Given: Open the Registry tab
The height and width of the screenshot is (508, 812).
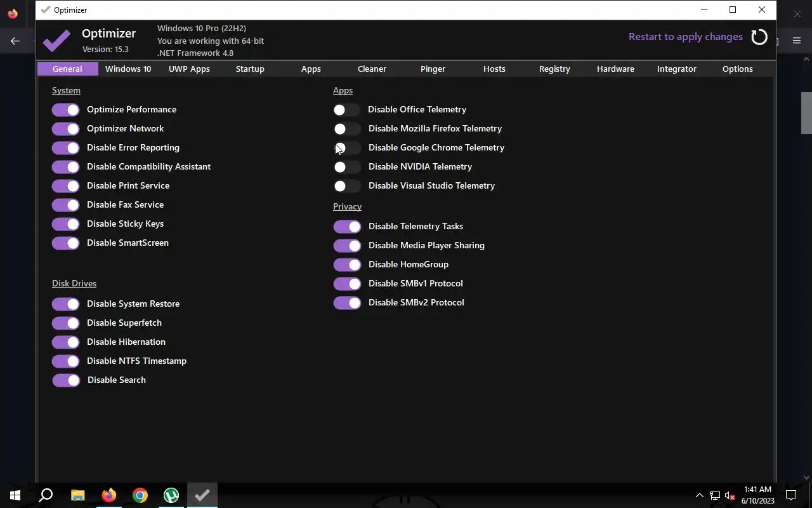Looking at the screenshot, I should [554, 69].
